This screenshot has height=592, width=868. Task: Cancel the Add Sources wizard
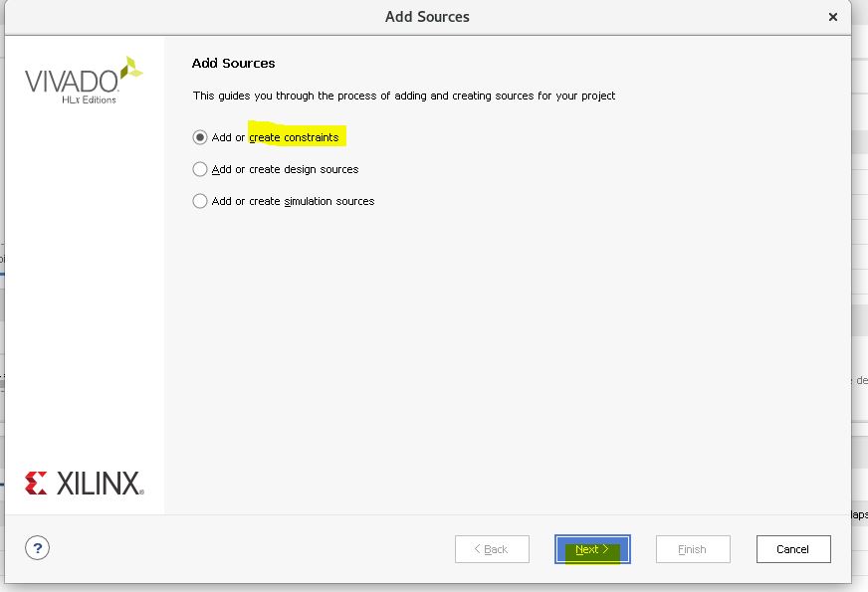pyautogui.click(x=793, y=549)
